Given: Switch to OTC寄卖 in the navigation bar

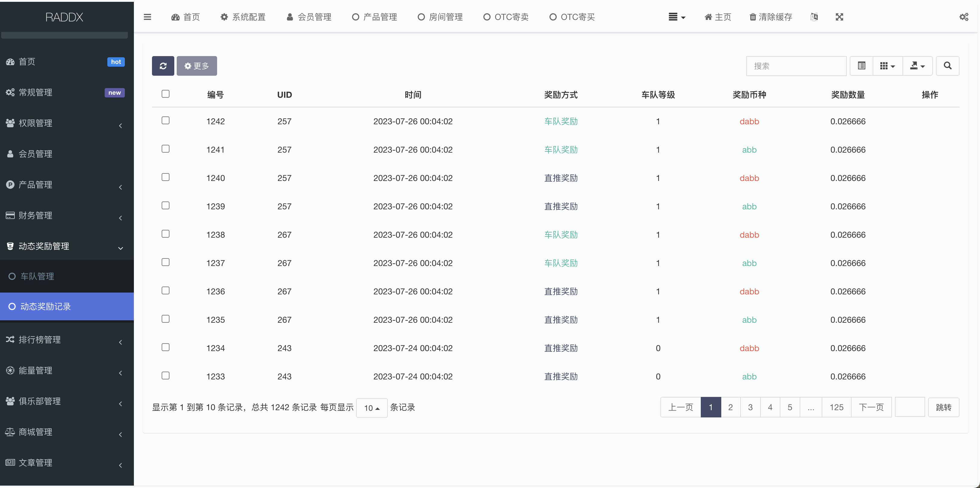Looking at the screenshot, I should pos(506,17).
